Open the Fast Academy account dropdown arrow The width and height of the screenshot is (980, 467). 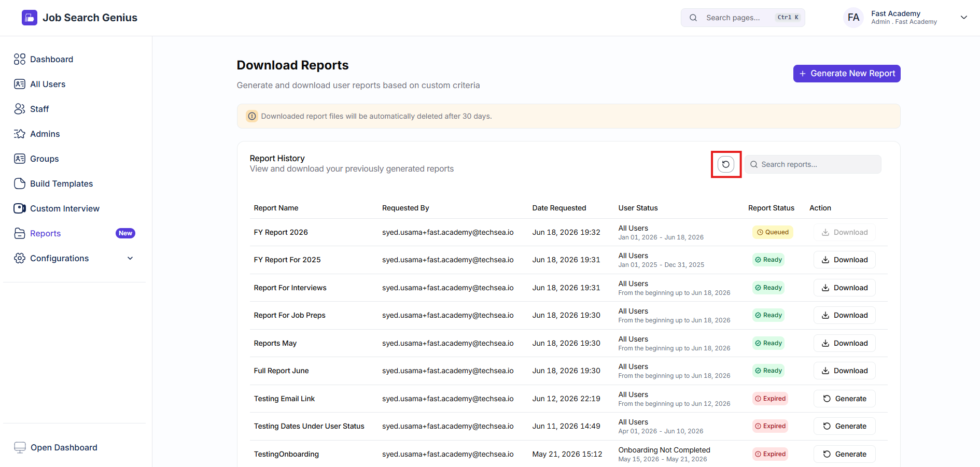964,18
